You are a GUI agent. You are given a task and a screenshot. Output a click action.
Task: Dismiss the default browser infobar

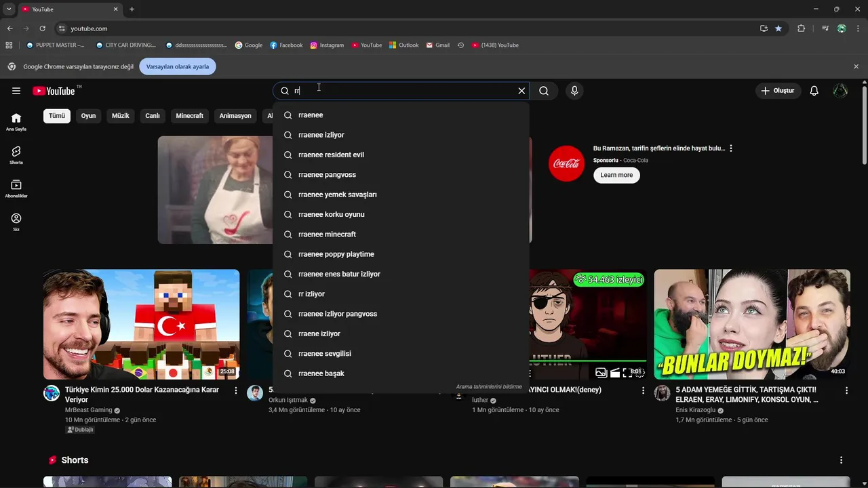[x=856, y=66]
